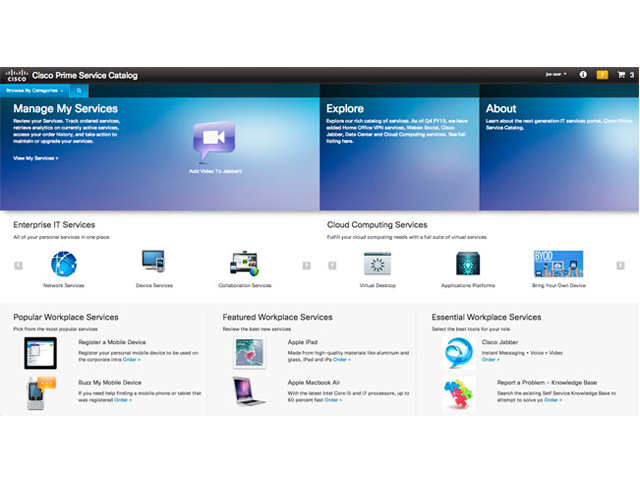Open the Virtual Desktop icon
Viewport: 640px width, 480px height.
pos(378,264)
